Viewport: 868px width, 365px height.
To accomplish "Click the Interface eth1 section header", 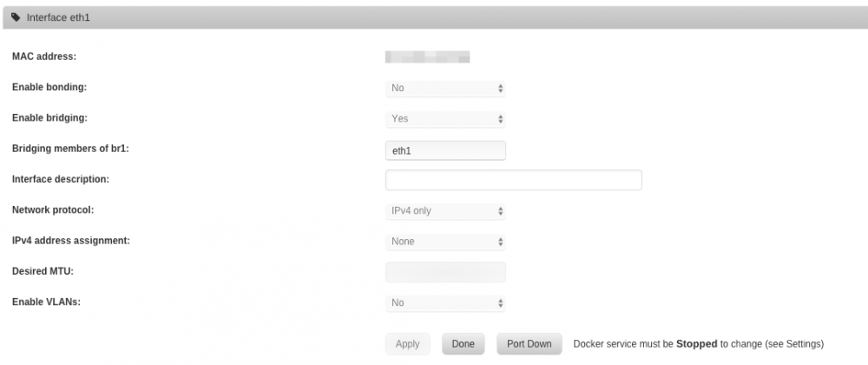I will point(434,17).
